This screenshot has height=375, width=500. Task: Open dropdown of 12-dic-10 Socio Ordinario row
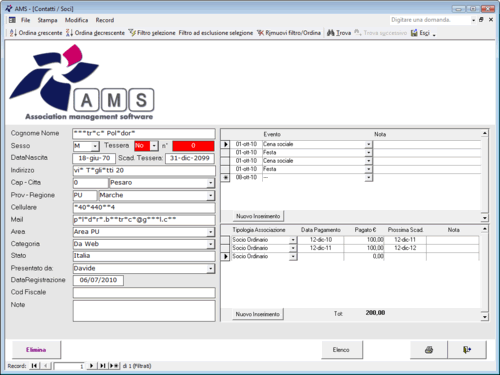click(293, 240)
